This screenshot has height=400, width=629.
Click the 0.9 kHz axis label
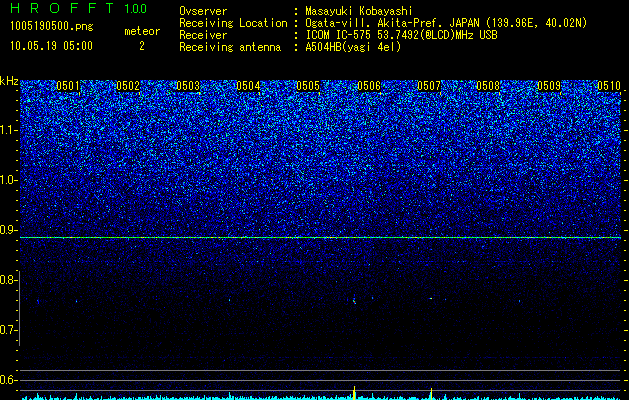pyautogui.click(x=9, y=230)
